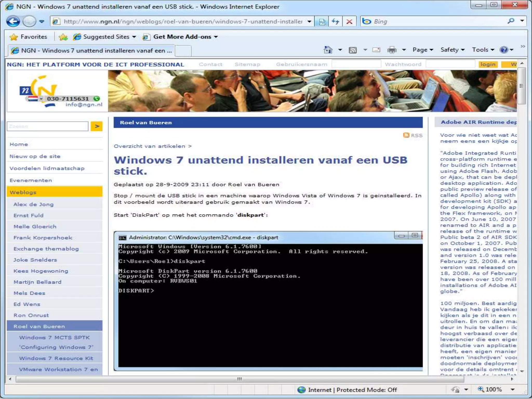Click the RSS Feeds toolbar icon
The height and width of the screenshot is (399, 532).
[x=353, y=50]
